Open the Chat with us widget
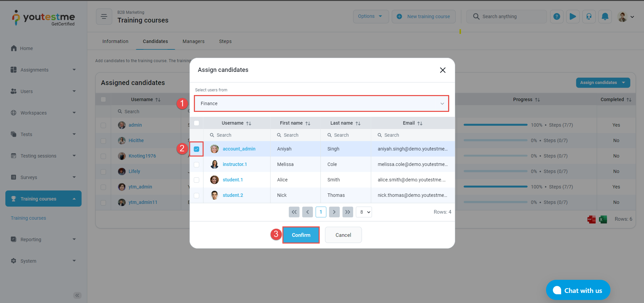 pos(578,290)
